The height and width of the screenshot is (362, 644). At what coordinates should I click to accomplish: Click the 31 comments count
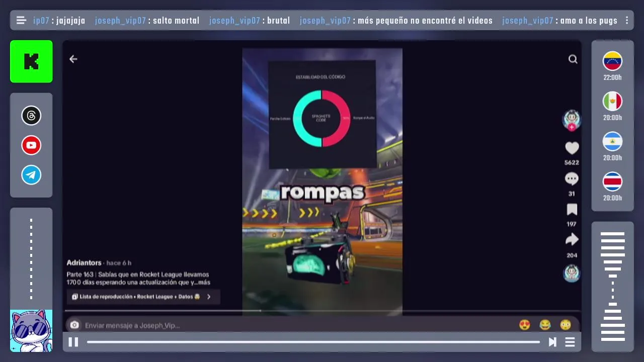pyautogui.click(x=572, y=194)
